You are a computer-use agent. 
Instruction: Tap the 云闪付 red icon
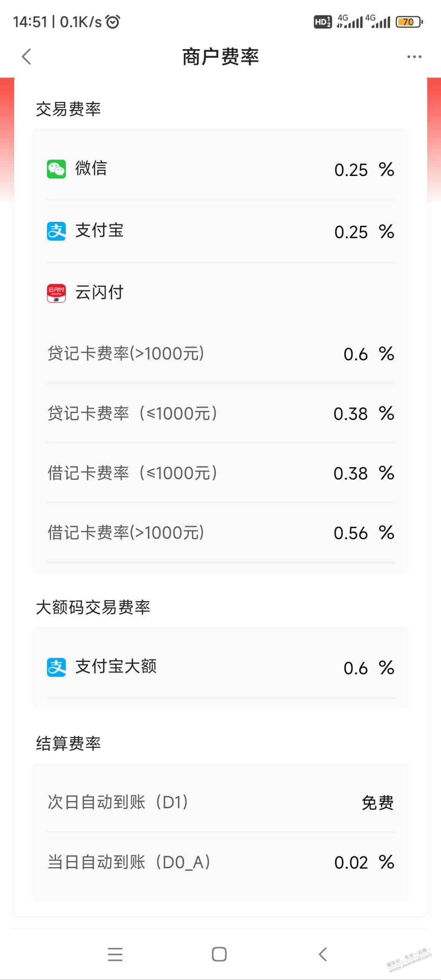click(x=56, y=293)
